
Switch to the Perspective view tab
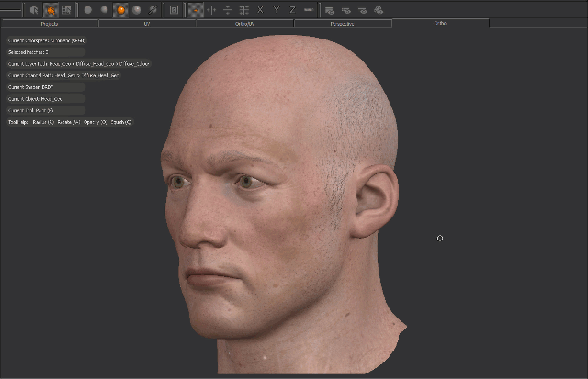pyautogui.click(x=343, y=23)
